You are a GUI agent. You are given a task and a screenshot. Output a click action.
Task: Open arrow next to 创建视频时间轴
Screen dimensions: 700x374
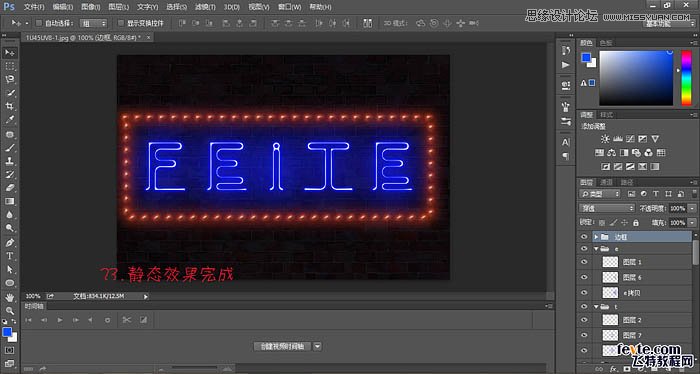(x=317, y=346)
